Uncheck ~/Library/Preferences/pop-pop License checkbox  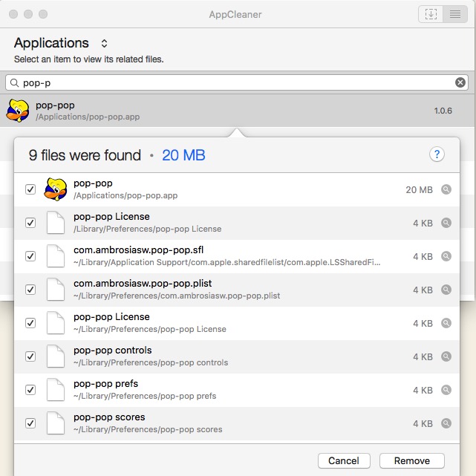point(30,323)
